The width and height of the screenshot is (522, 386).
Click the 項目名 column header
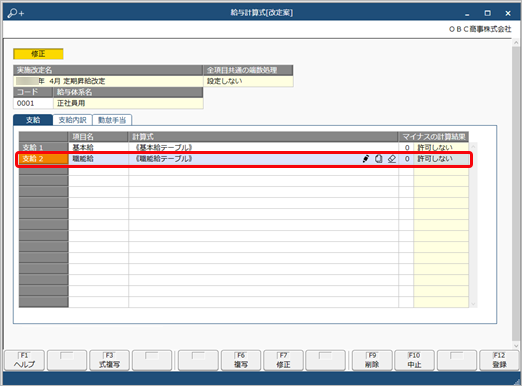(x=98, y=137)
